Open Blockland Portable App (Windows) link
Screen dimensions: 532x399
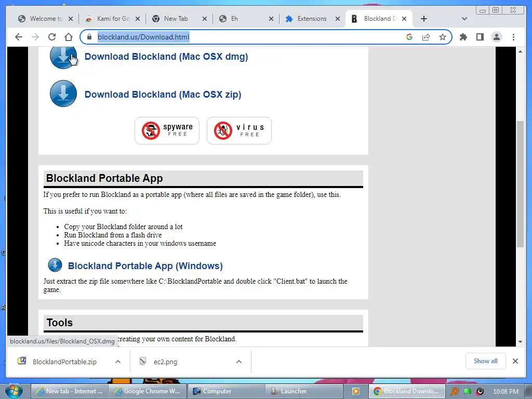coord(145,265)
